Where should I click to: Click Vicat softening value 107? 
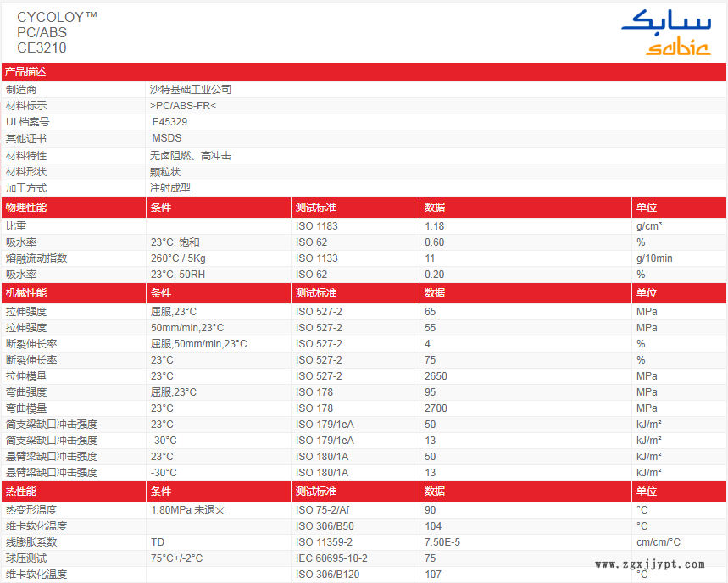(433, 575)
